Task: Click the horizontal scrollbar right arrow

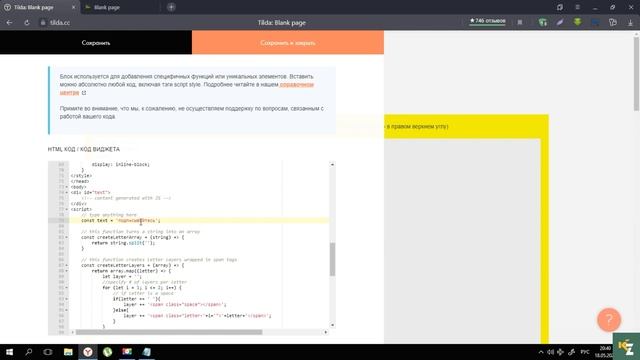Action: pos(326,332)
